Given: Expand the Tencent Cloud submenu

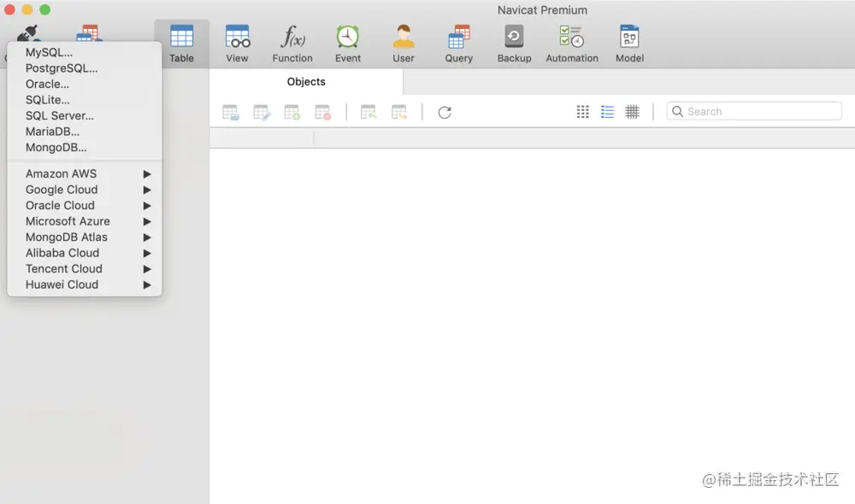Looking at the screenshot, I should (x=85, y=268).
